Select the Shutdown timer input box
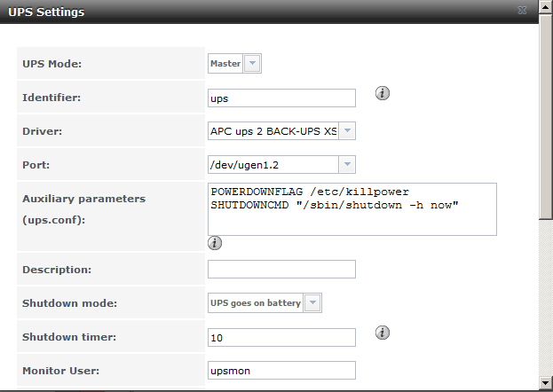Viewport: 553px width, 392px height. pos(281,337)
